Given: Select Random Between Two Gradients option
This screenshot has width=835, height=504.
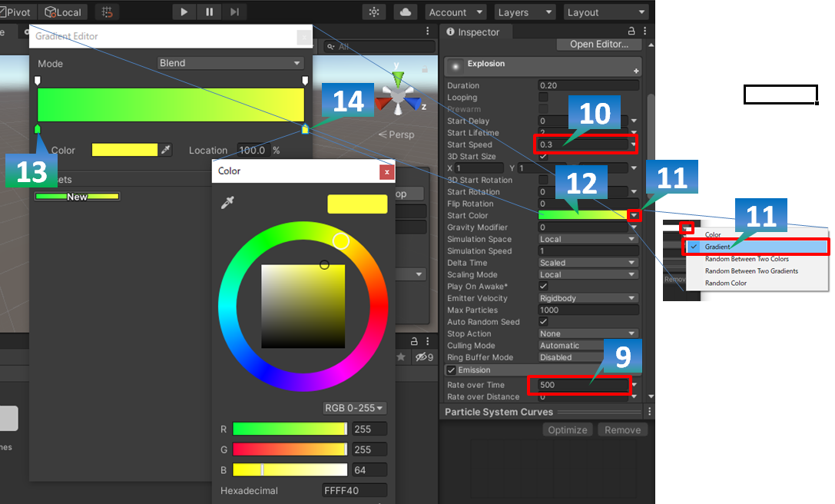Looking at the screenshot, I should [757, 270].
